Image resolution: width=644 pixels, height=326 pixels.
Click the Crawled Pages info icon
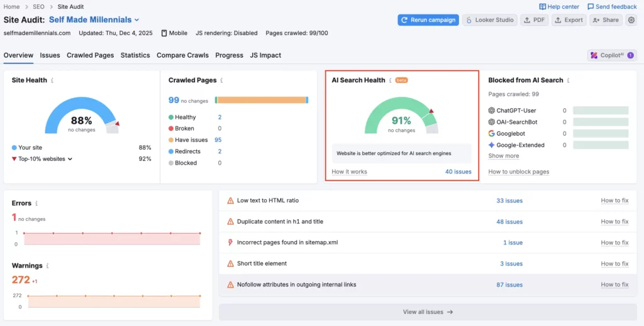(x=221, y=80)
